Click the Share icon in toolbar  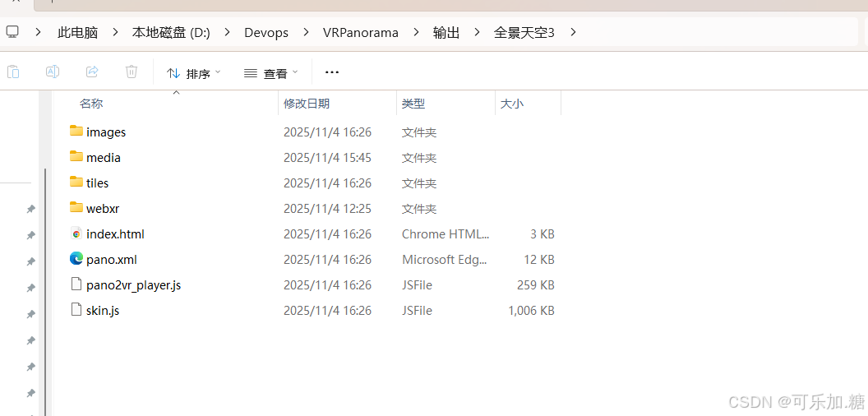(x=92, y=72)
